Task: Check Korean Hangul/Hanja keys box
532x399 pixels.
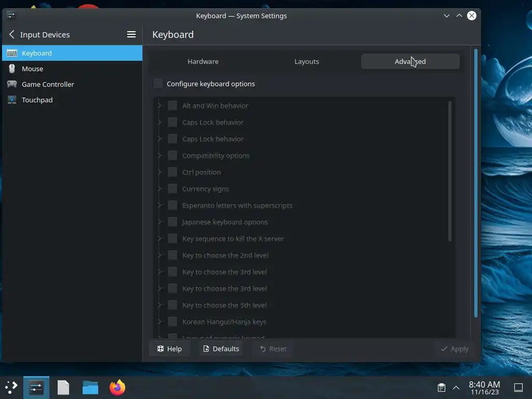Action: [x=172, y=322]
